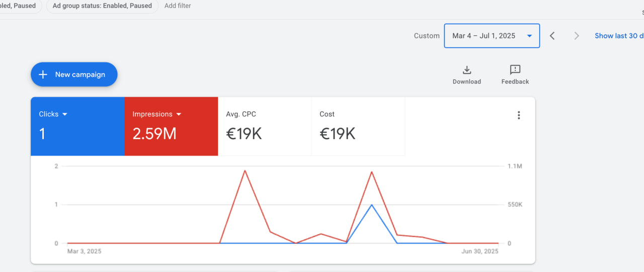Click the Show last 30 days link

619,36
